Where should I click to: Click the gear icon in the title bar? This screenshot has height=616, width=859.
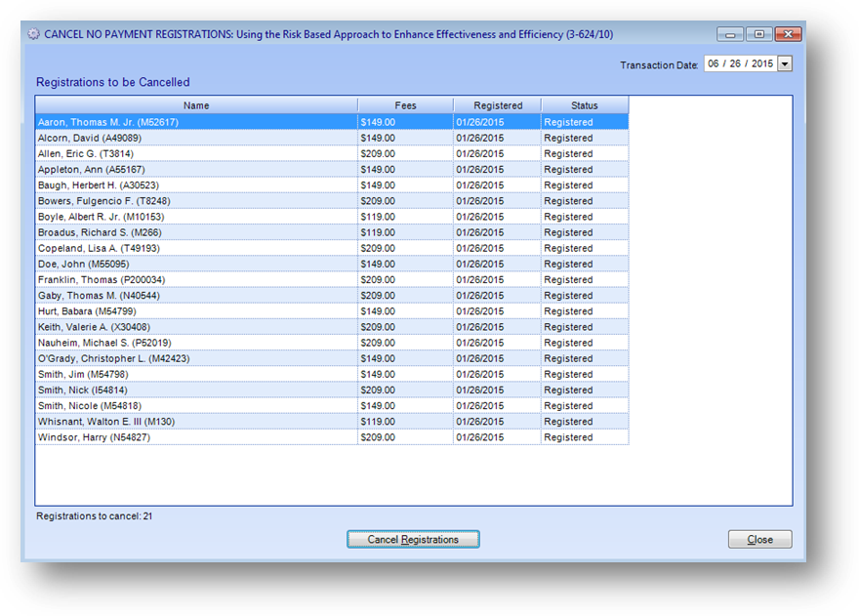pyautogui.click(x=34, y=34)
